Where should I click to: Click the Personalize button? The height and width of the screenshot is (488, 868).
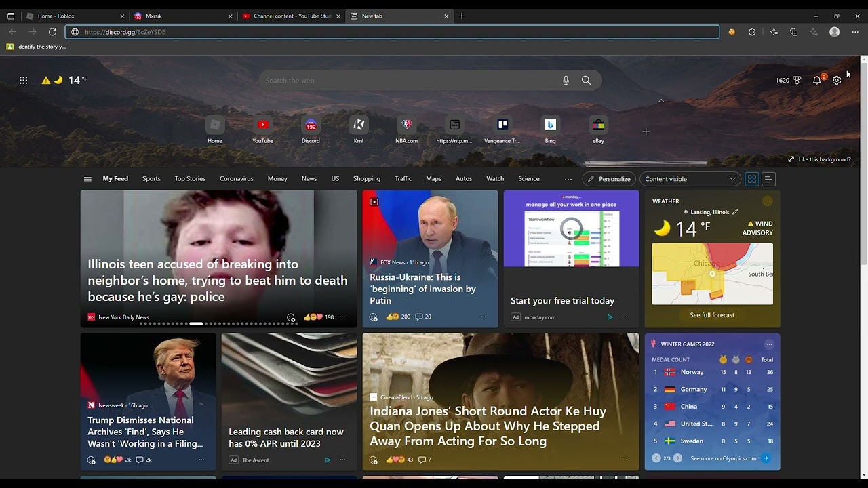pos(609,179)
